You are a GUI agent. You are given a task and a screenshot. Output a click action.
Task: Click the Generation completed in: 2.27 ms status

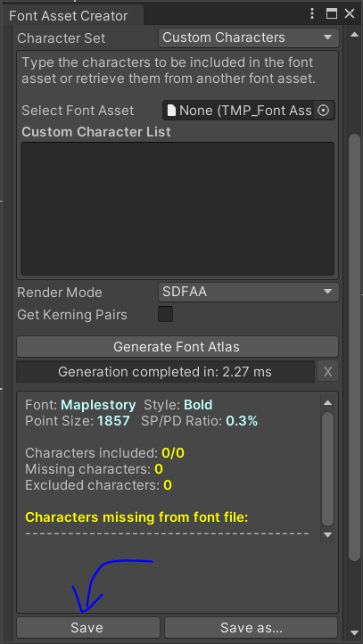(165, 372)
